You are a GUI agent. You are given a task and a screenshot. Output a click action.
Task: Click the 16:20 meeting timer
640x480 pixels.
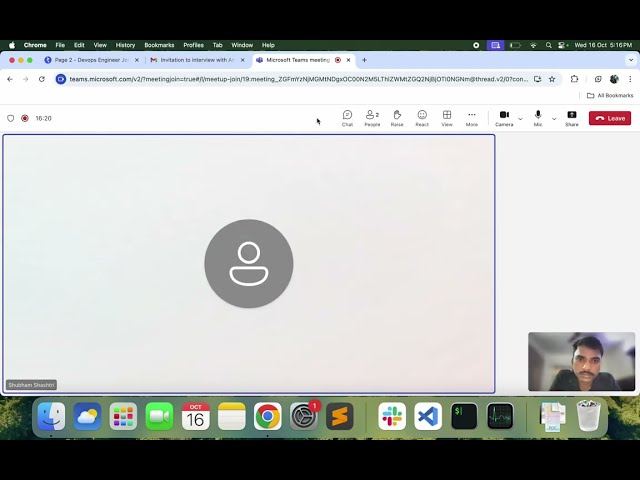click(43, 118)
